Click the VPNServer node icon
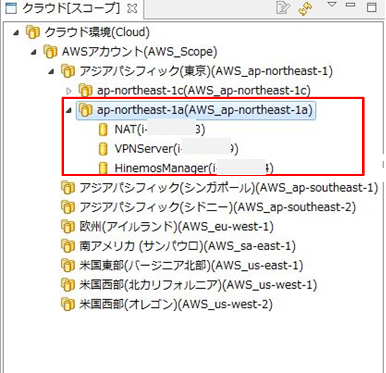 [103, 149]
